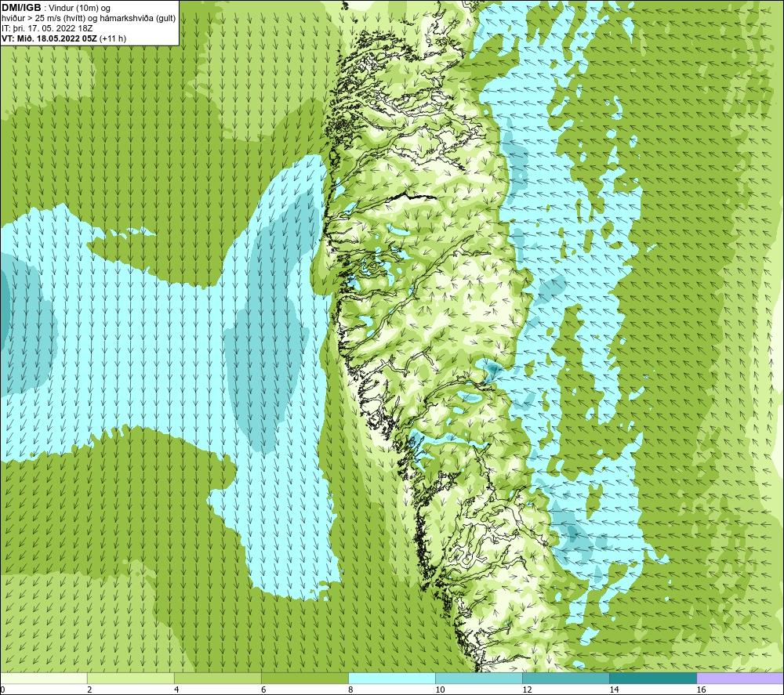Click the DMI/IGB title text
Image resolution: width=784 pixels, height=695 pixels.
[21, 8]
